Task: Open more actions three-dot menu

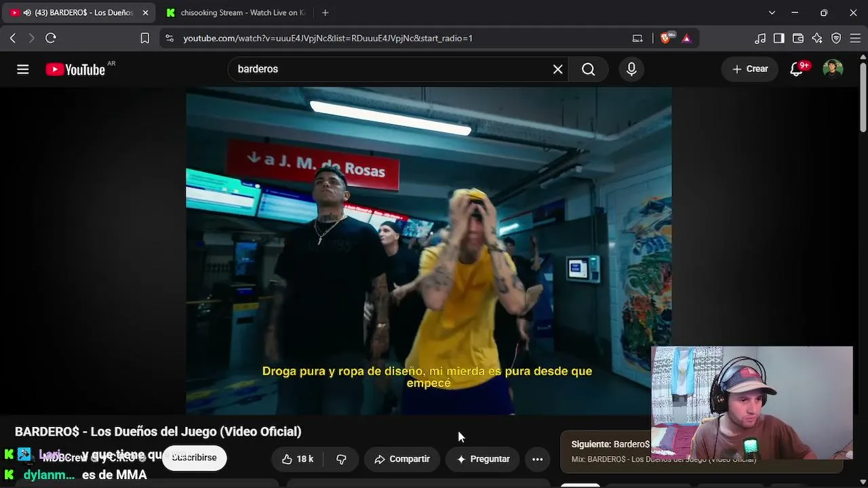Action: coord(537,459)
